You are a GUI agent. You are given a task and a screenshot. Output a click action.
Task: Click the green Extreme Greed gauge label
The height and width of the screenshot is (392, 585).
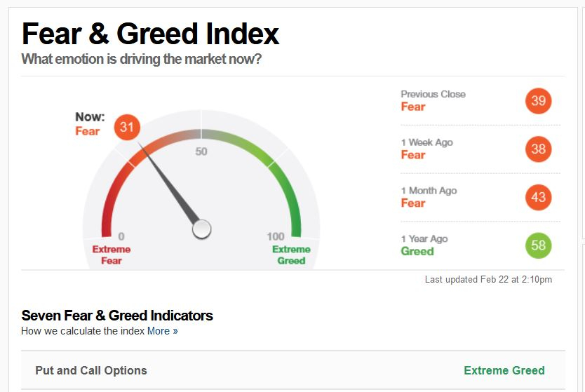[291, 255]
